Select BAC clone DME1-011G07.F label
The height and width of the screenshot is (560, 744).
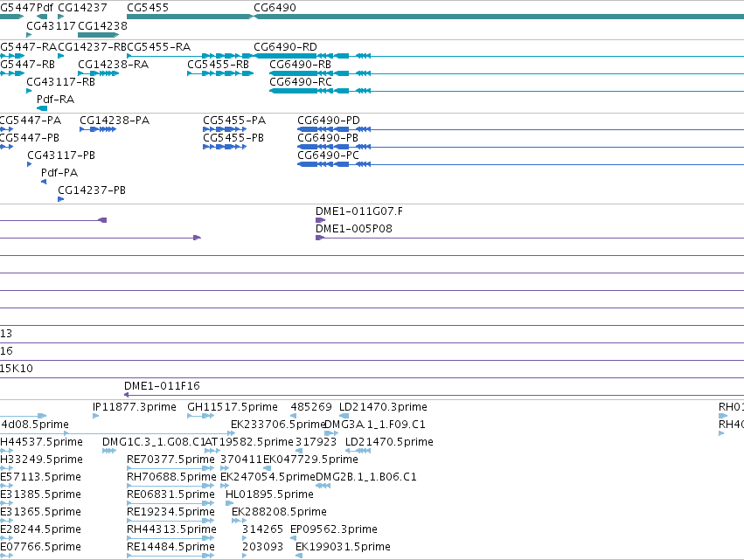click(x=359, y=211)
